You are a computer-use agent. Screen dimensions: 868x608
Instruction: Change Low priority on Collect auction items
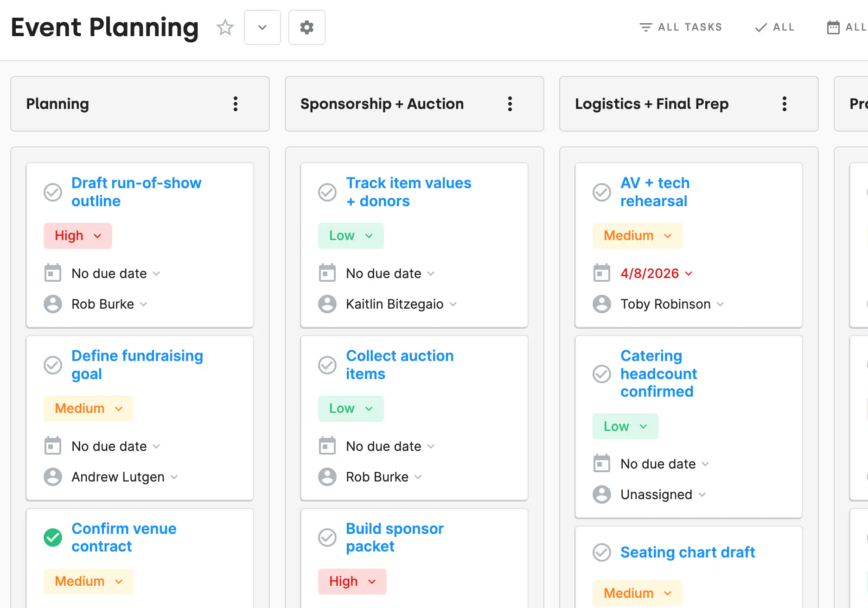pyautogui.click(x=351, y=409)
